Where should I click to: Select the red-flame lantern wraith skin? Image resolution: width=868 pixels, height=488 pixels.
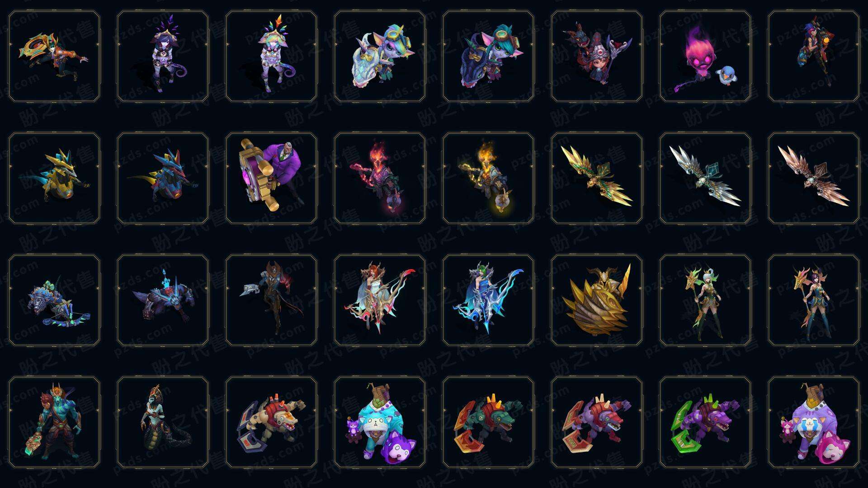380,178
